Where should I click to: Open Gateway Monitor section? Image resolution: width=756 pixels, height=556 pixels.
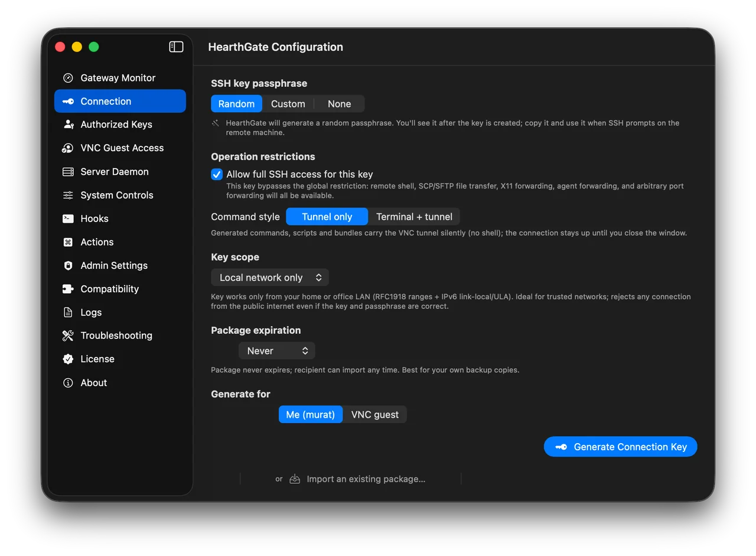pos(120,78)
